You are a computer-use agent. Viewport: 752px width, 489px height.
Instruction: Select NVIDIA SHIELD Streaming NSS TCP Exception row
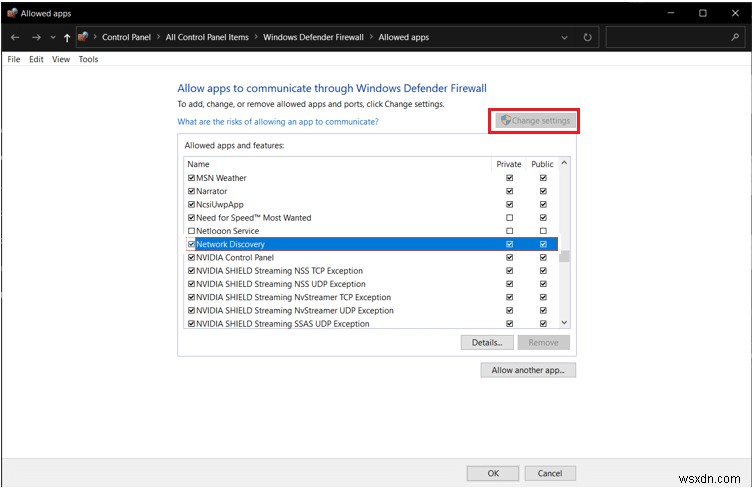(x=372, y=271)
